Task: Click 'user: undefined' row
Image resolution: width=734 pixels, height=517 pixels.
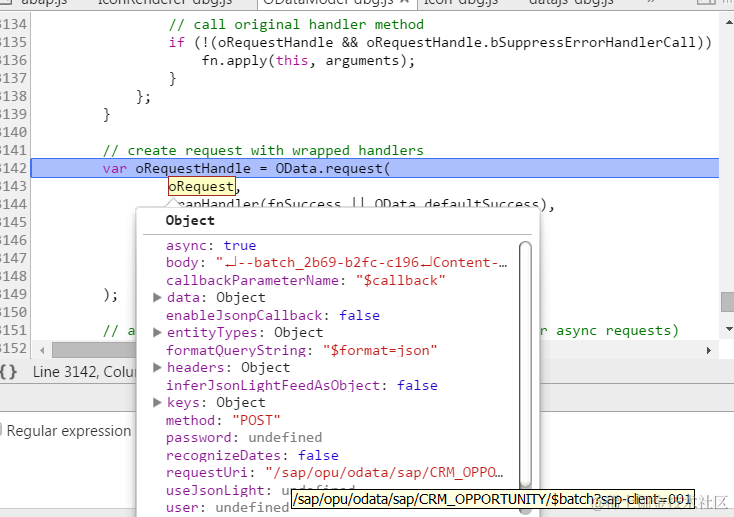Action: (228, 508)
